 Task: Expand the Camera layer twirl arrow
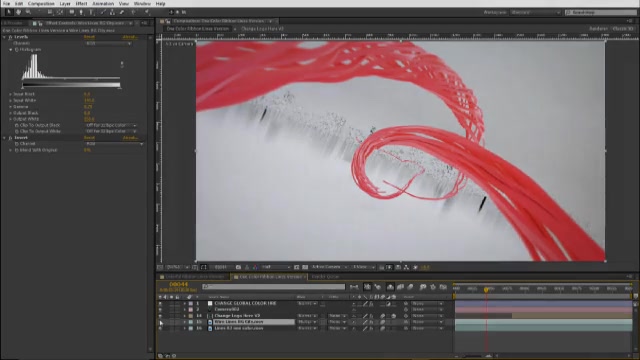[x=184, y=310]
